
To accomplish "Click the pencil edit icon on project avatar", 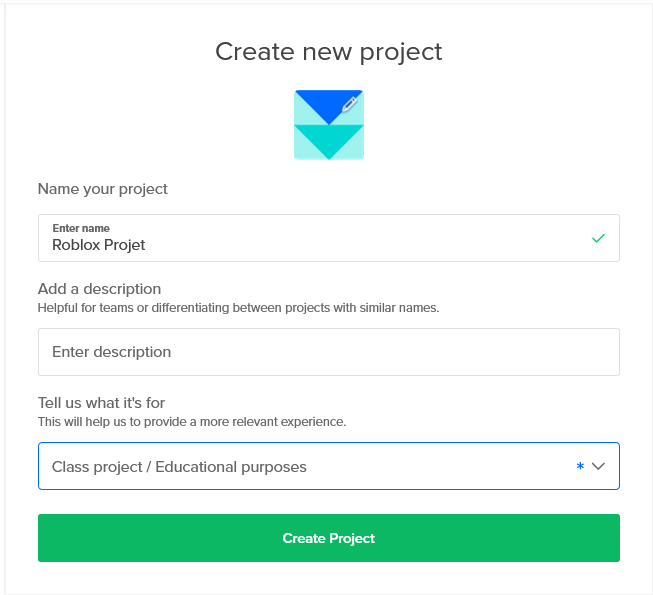I will pos(349,104).
